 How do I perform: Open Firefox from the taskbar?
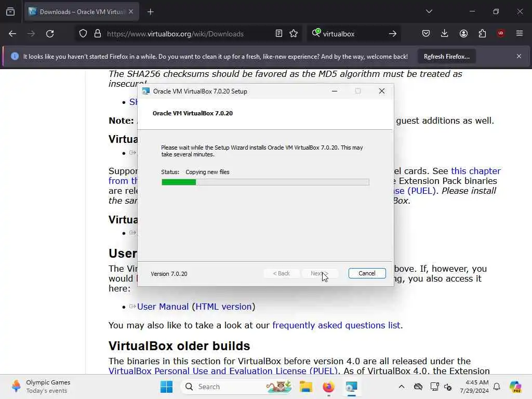[x=328, y=387]
